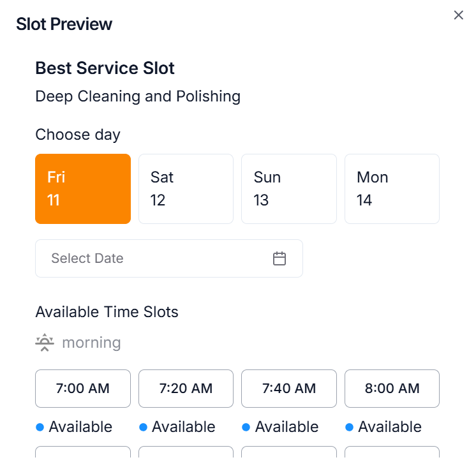Click blue Available dot under 7:20 AM
The width and height of the screenshot is (469, 476).
click(x=143, y=427)
